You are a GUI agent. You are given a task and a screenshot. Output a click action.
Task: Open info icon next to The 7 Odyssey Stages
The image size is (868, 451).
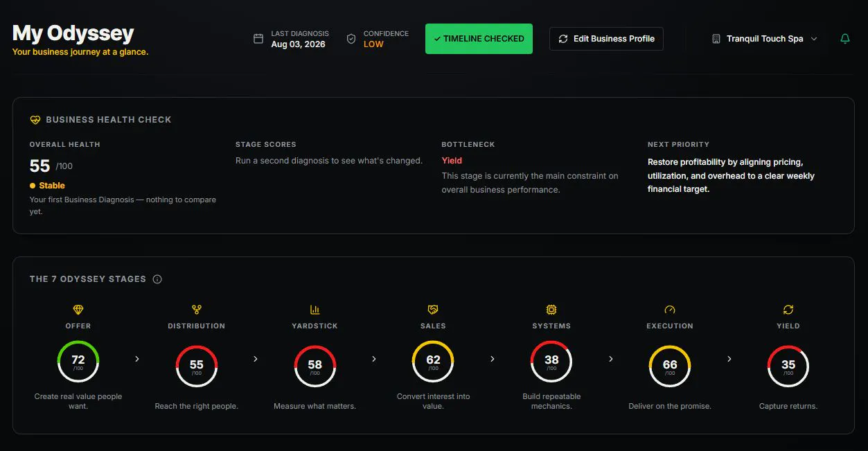point(157,279)
